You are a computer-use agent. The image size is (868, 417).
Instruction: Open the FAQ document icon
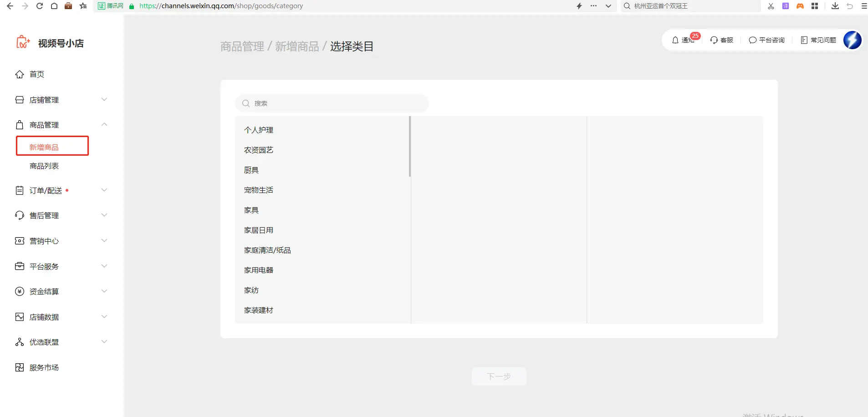(x=804, y=40)
